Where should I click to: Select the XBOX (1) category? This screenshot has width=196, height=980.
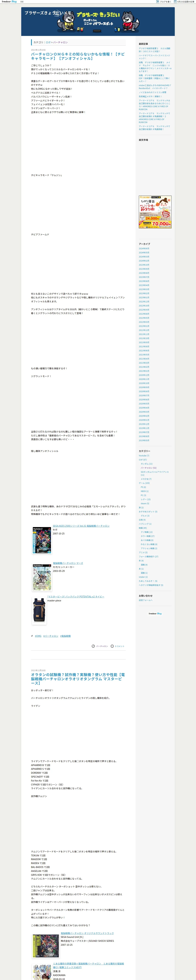tap(145, 491)
